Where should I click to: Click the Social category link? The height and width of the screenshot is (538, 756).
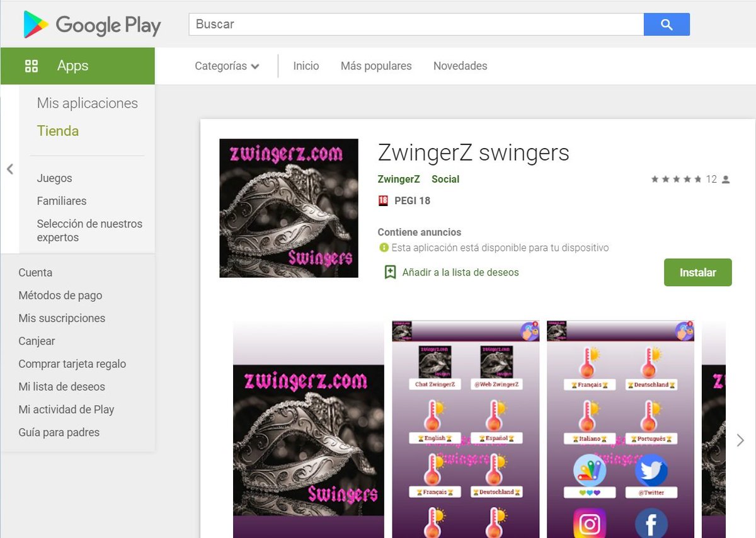(x=445, y=180)
